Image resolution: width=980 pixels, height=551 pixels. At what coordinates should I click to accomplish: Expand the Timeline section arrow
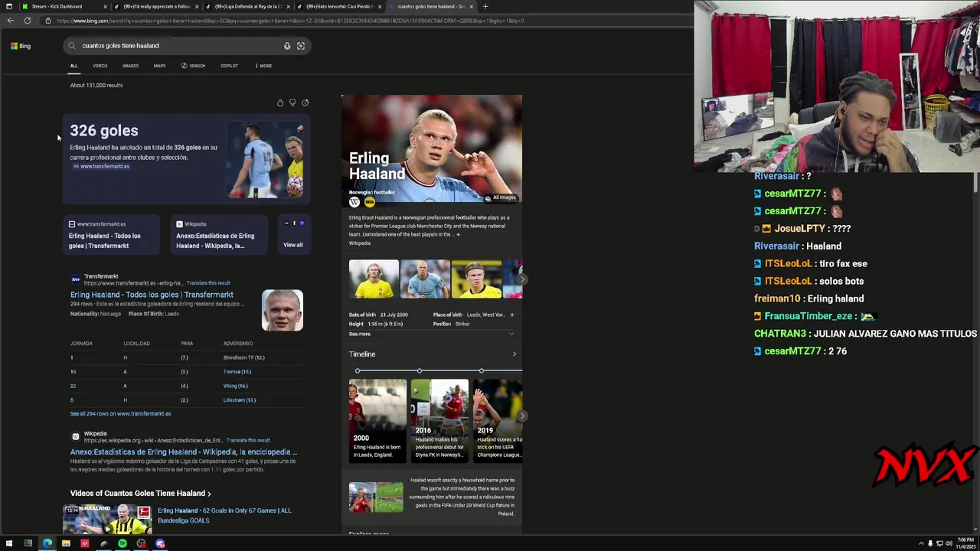[514, 354]
